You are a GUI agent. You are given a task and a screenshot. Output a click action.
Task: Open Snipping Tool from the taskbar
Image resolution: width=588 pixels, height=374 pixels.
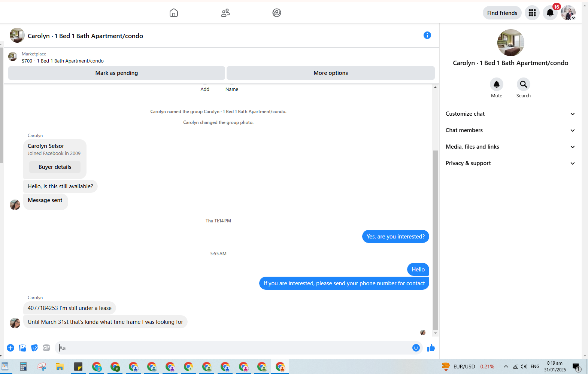pos(42,367)
